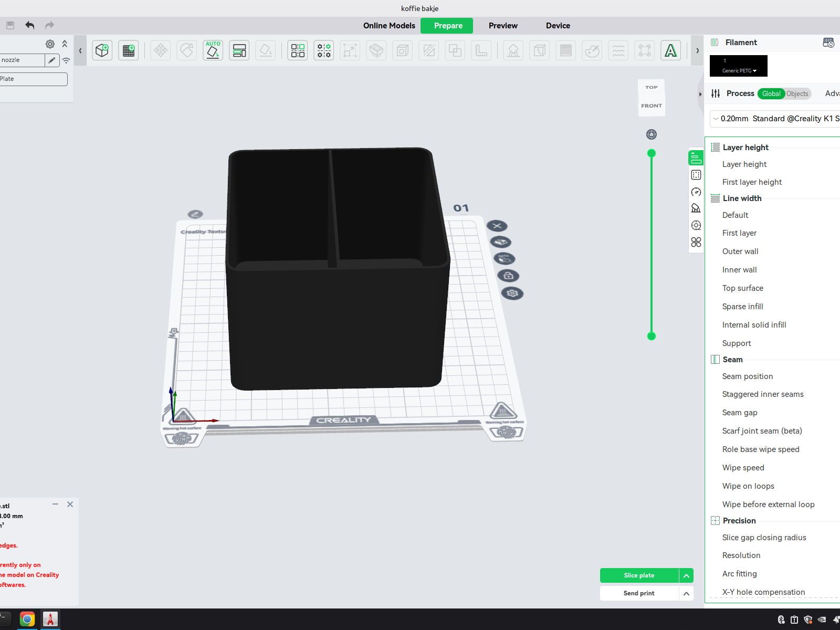Select the Measure ruler icon
Image resolution: width=840 pixels, height=630 pixels.
(x=481, y=50)
